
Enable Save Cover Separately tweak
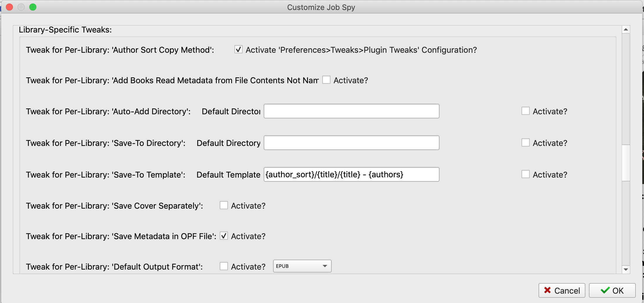click(224, 205)
